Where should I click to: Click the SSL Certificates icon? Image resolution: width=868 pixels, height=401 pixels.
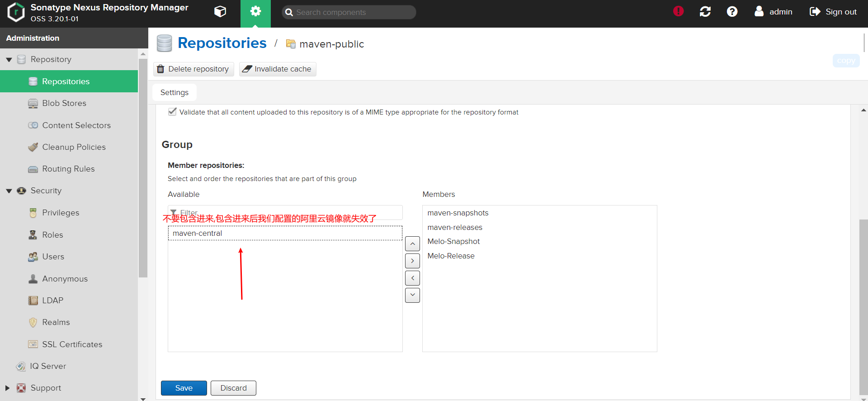(33, 344)
